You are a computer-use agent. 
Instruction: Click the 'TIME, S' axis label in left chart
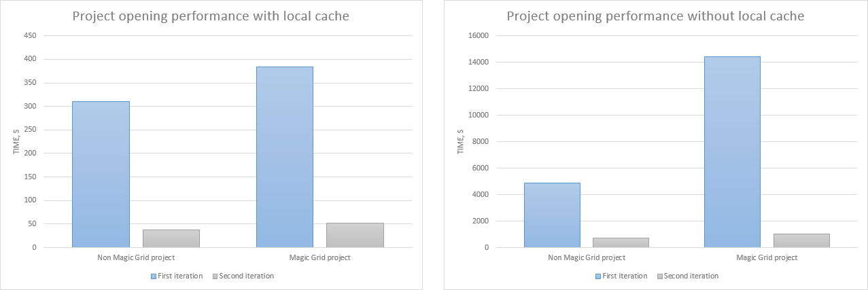pyautogui.click(x=16, y=142)
